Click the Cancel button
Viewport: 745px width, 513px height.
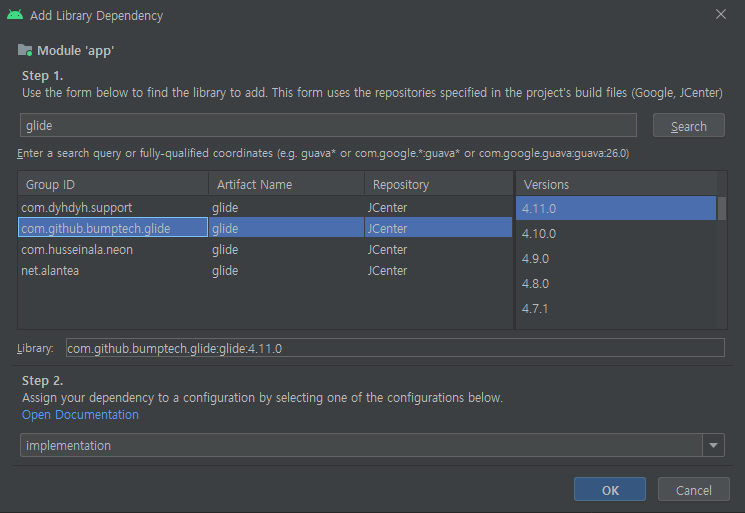pyautogui.click(x=694, y=489)
